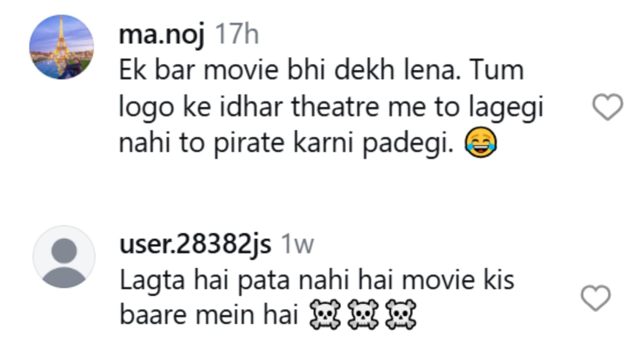Click the laughing-crying emoji in ma.noj's comment

(x=481, y=142)
